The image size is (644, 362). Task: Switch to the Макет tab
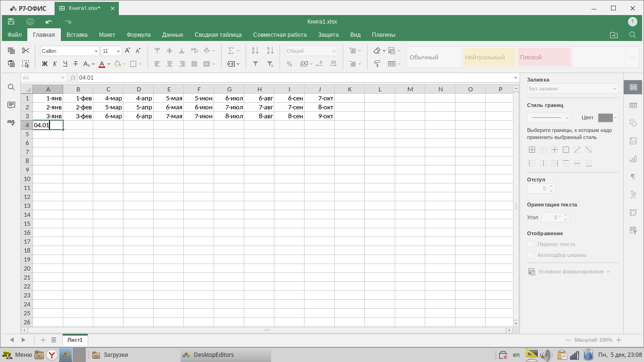(x=107, y=35)
